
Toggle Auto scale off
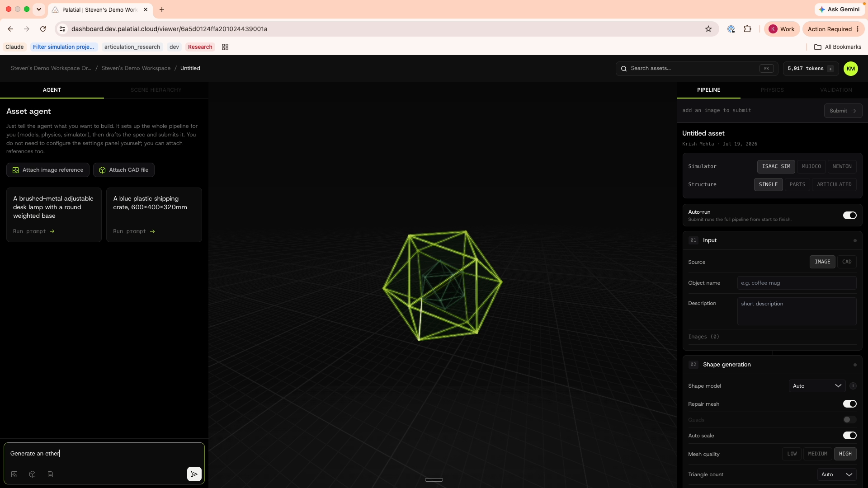849,436
